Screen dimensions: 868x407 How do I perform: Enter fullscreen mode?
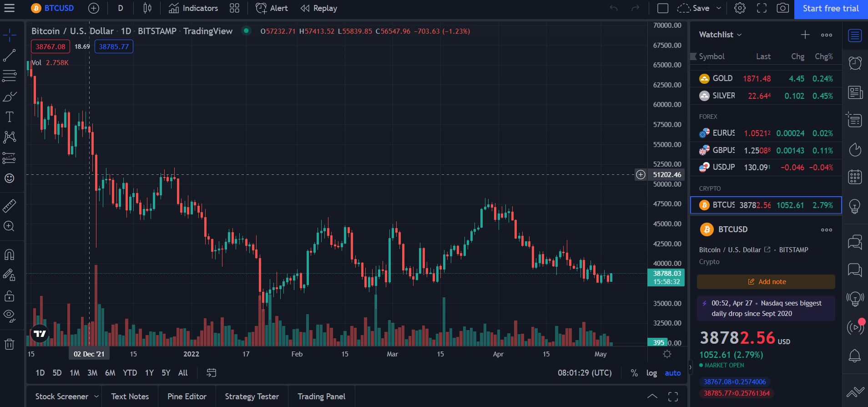[x=762, y=8]
